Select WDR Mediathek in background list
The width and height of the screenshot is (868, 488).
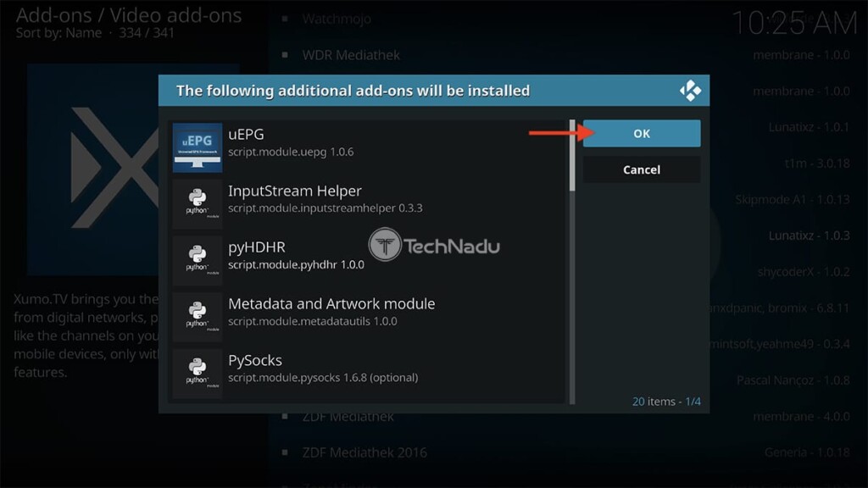[x=351, y=55]
